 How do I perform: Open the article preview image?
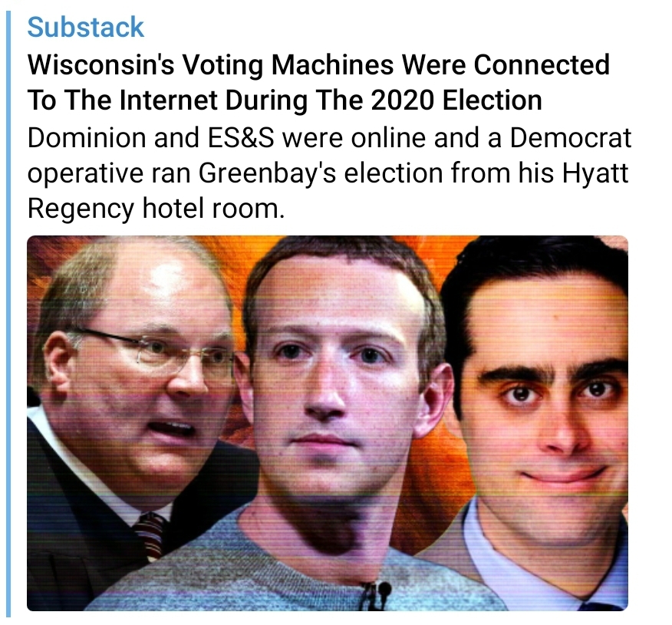328,423
